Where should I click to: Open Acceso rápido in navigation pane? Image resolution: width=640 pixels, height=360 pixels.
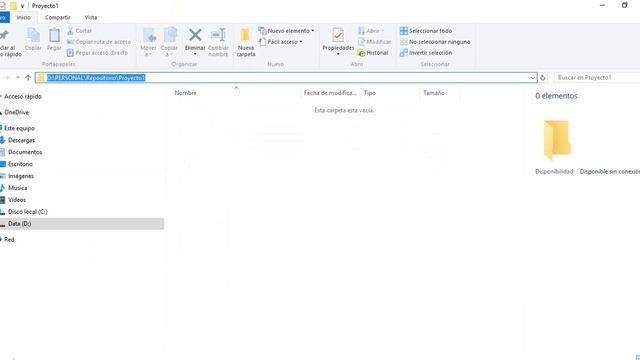pyautogui.click(x=23, y=97)
